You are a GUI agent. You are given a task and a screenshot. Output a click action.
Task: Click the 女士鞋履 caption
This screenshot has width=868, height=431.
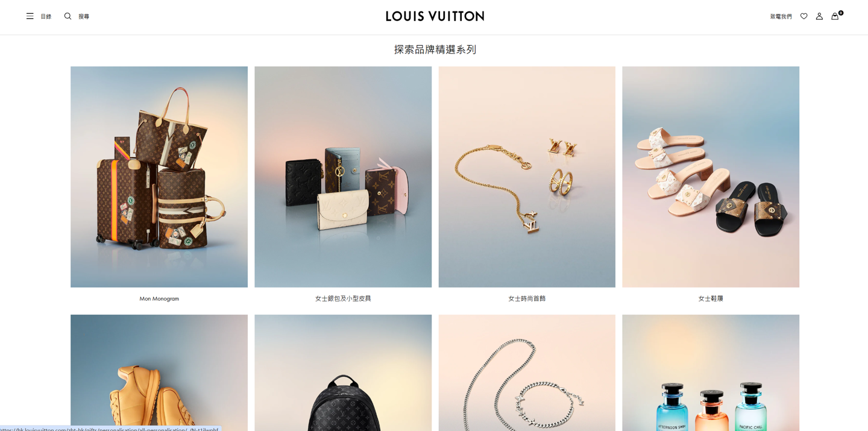pyautogui.click(x=711, y=298)
